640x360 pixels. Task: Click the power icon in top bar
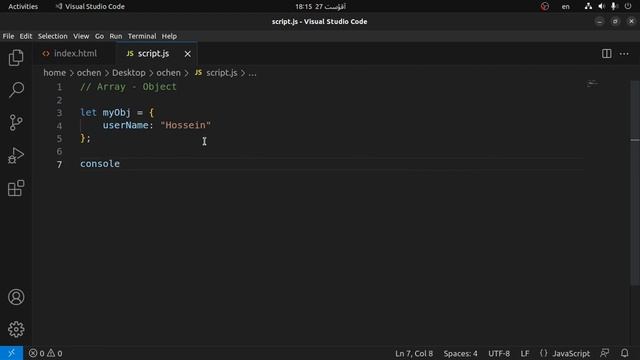coord(628,6)
